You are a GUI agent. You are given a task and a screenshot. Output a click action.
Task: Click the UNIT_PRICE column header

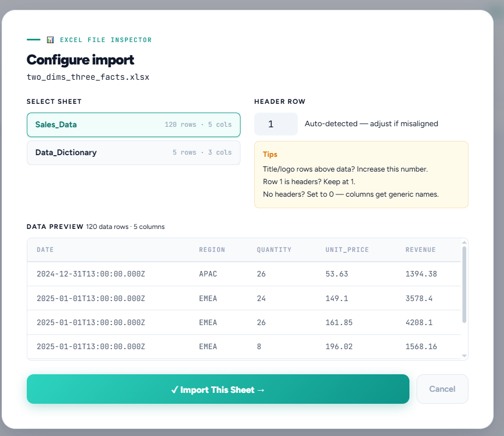pos(347,250)
